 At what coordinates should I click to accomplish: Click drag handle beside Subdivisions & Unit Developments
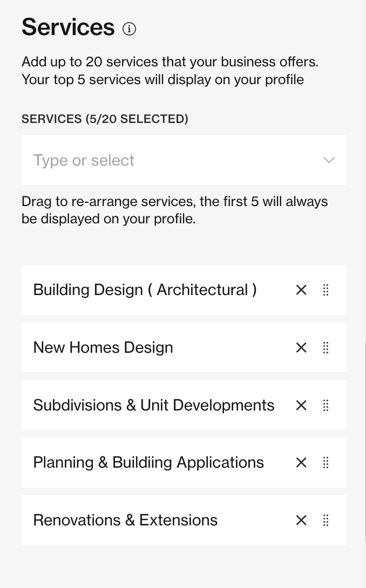(326, 405)
